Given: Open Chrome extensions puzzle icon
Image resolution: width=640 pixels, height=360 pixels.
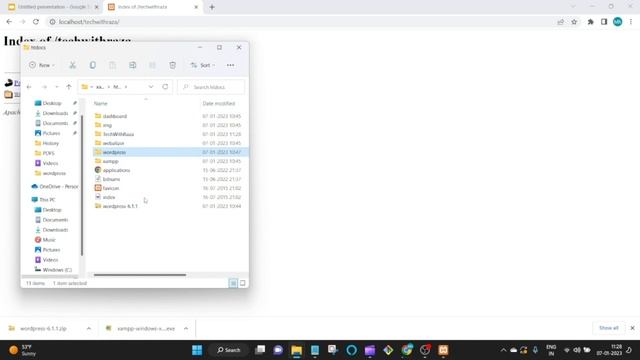Looking at the screenshot, I should (x=590, y=22).
